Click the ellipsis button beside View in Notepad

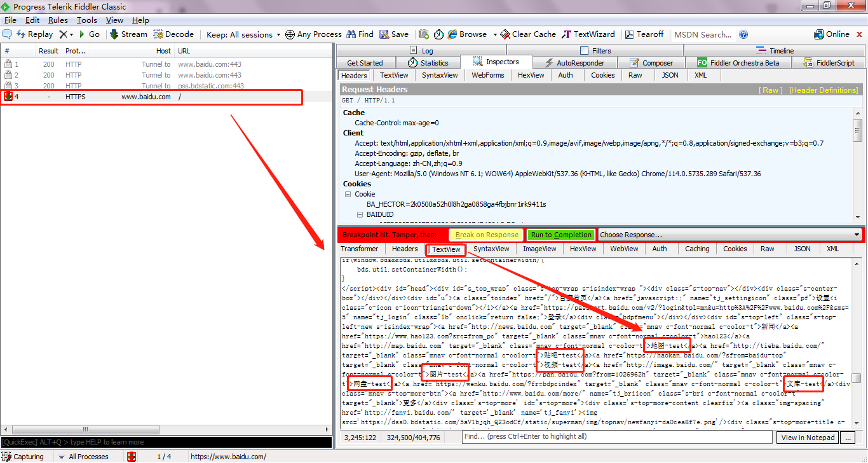(x=848, y=438)
